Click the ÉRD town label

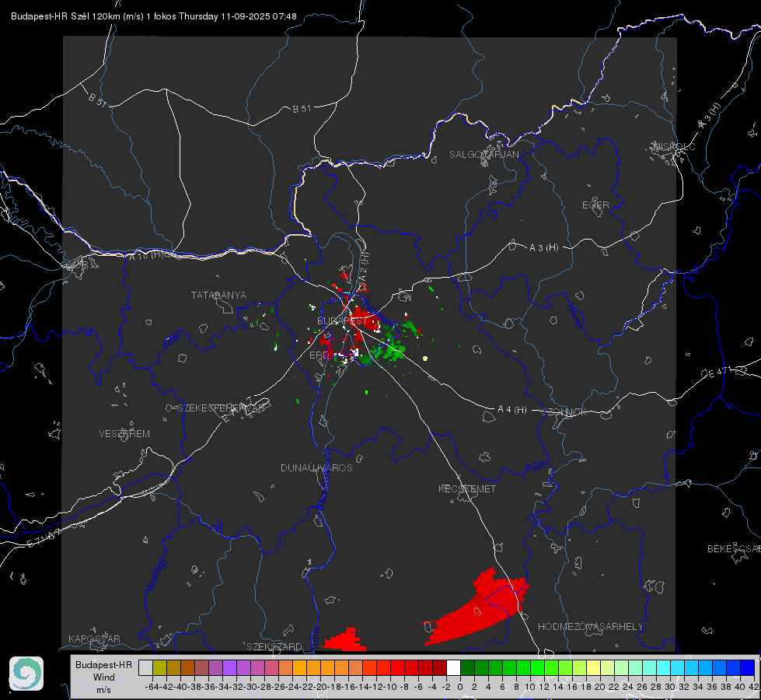(x=318, y=355)
